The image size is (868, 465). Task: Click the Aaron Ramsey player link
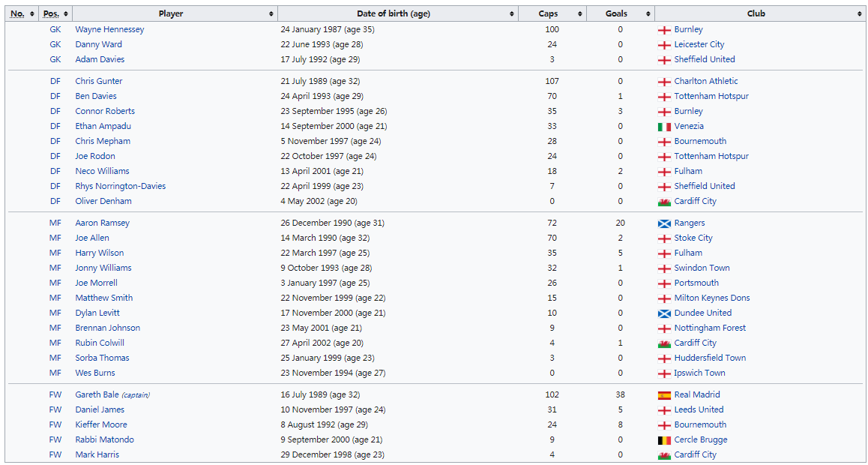tap(102, 223)
